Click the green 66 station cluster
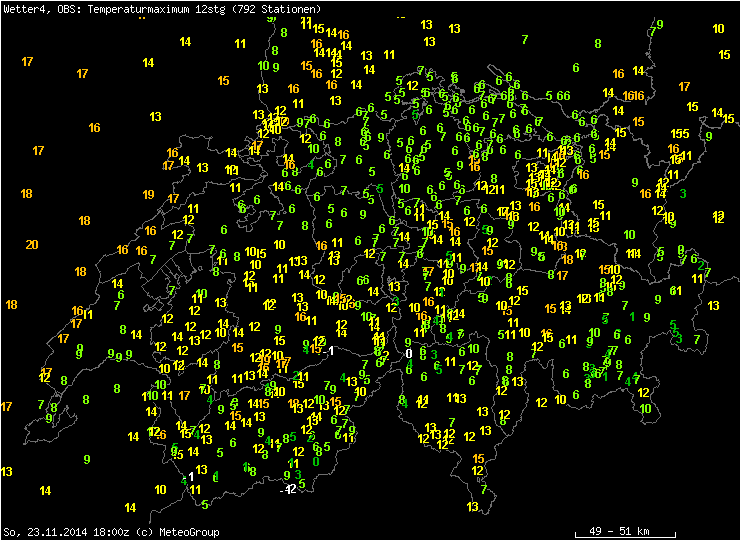740x540 pixels. (364, 281)
